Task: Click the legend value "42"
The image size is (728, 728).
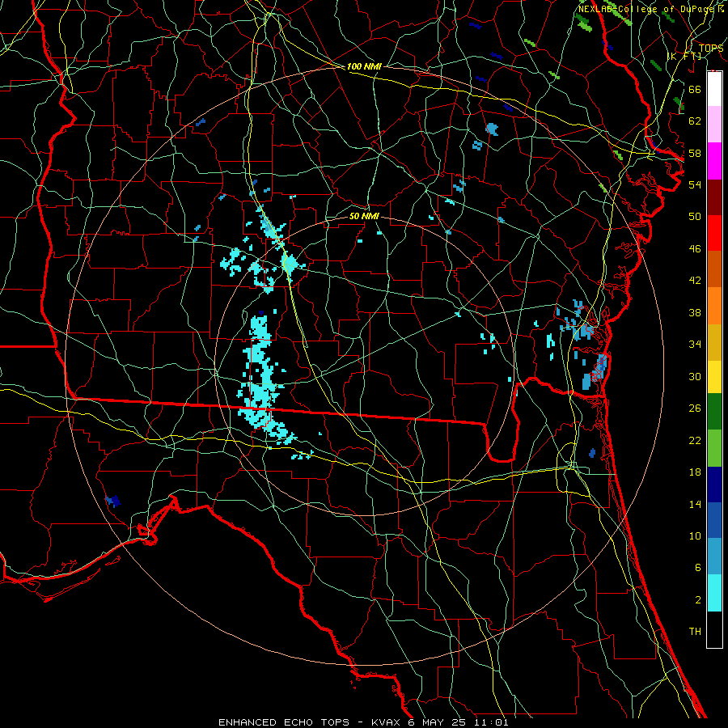Action: 695,281
